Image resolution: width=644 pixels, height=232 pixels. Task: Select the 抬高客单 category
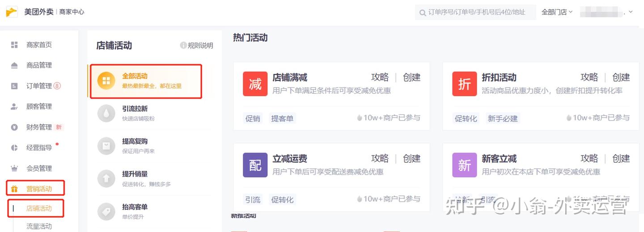tap(149, 212)
